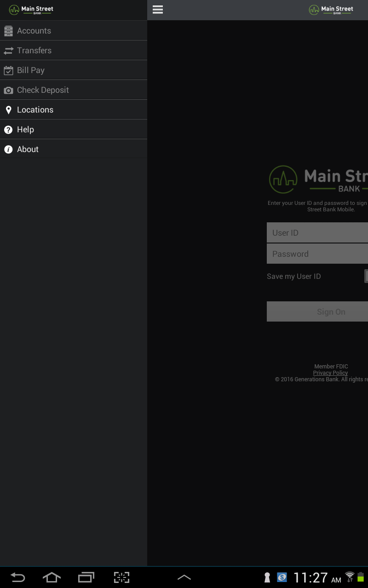Tap the S notification icon in status bar
Screen dimensions: 368x588
click(x=282, y=577)
